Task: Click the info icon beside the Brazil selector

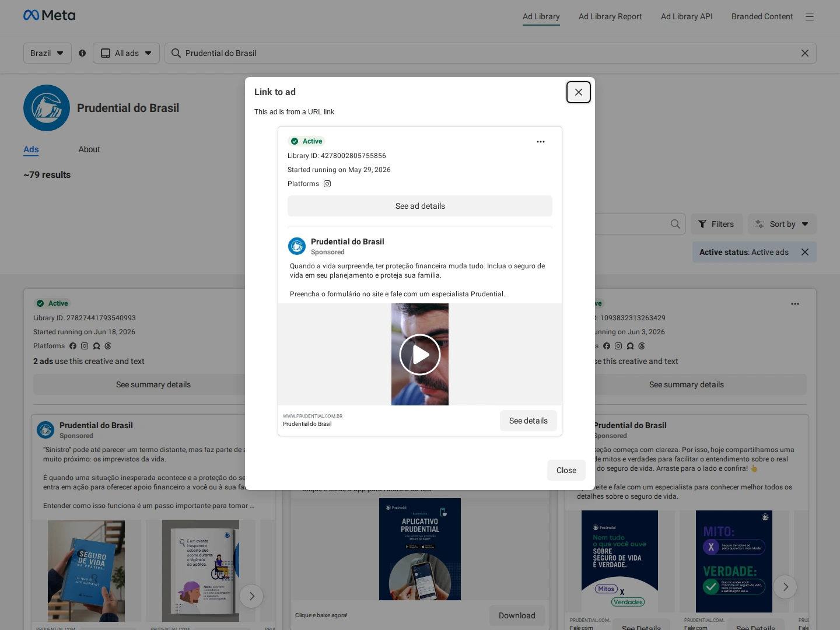Action: (82, 53)
